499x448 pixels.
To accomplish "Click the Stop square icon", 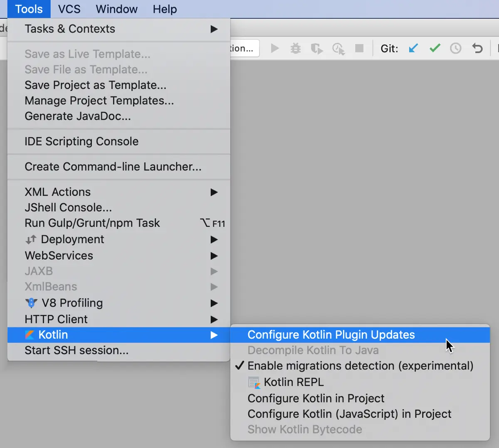I will 359,48.
